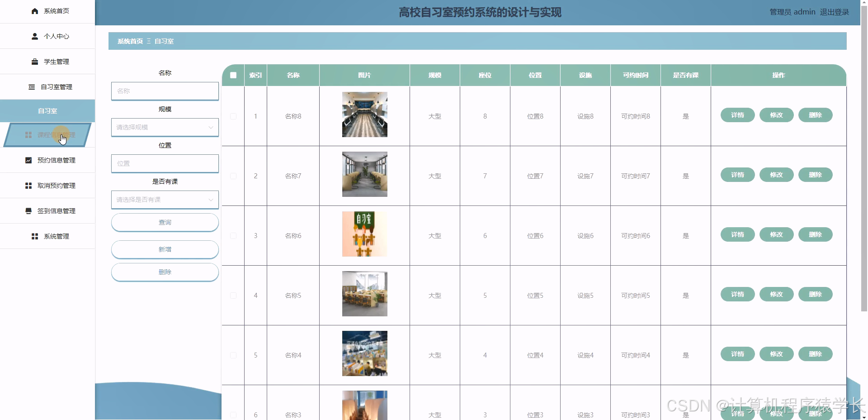Viewport: 868px width, 420px height.
Task: Click 系统首页 in the breadcrumb
Action: tap(130, 41)
